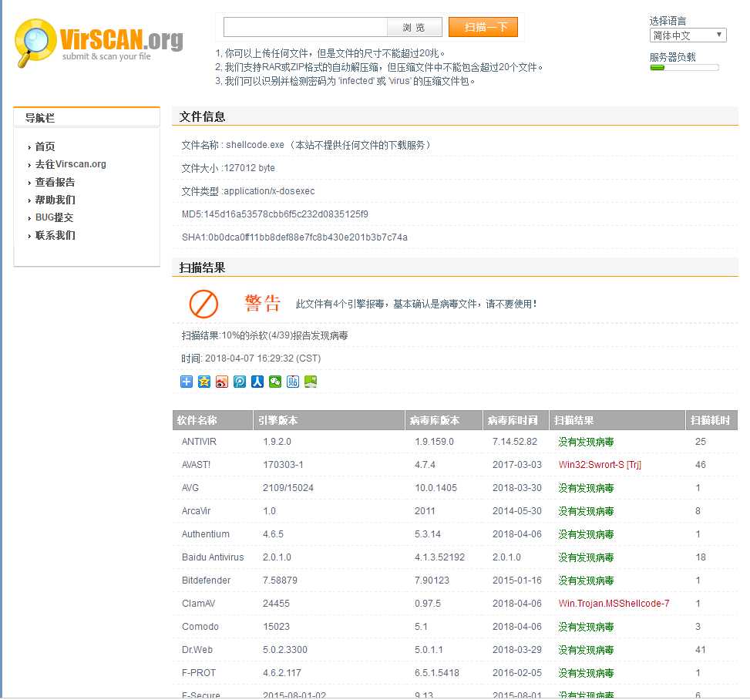Click the ANTIVIR 没有发现病毒 result
This screenshot has width=750, height=700.
[586, 442]
